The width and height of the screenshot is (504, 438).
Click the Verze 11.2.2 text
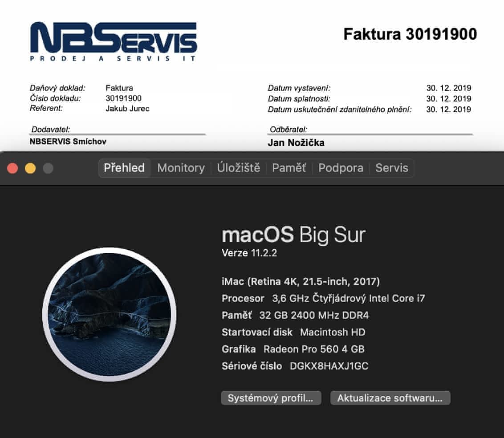[249, 253]
